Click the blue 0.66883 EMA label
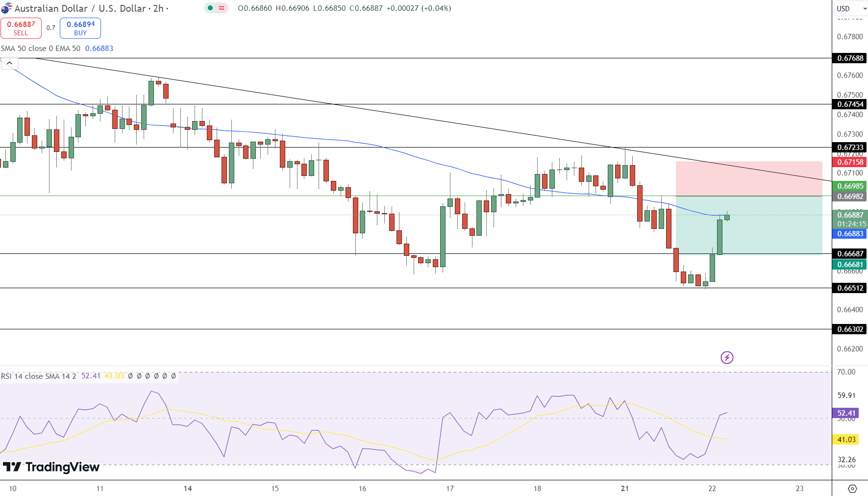The width and height of the screenshot is (868, 496). pyautogui.click(x=850, y=234)
